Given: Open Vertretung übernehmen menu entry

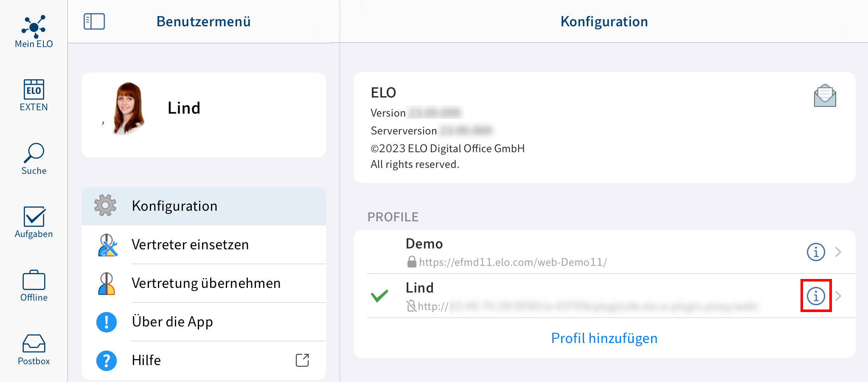Looking at the screenshot, I should click(x=204, y=283).
